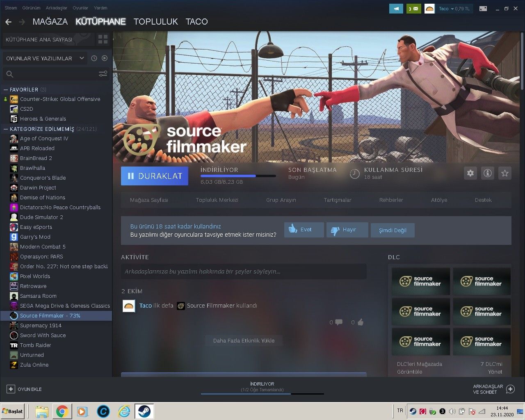Collapse the FAVORİLER category
525x420 pixels.
coord(6,89)
